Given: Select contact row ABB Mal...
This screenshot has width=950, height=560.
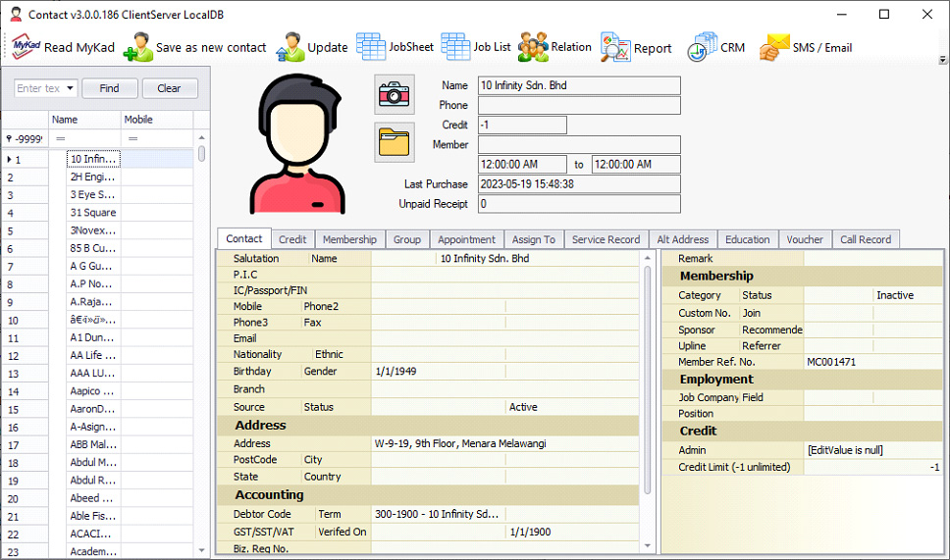Looking at the screenshot, I should pyautogui.click(x=93, y=444).
